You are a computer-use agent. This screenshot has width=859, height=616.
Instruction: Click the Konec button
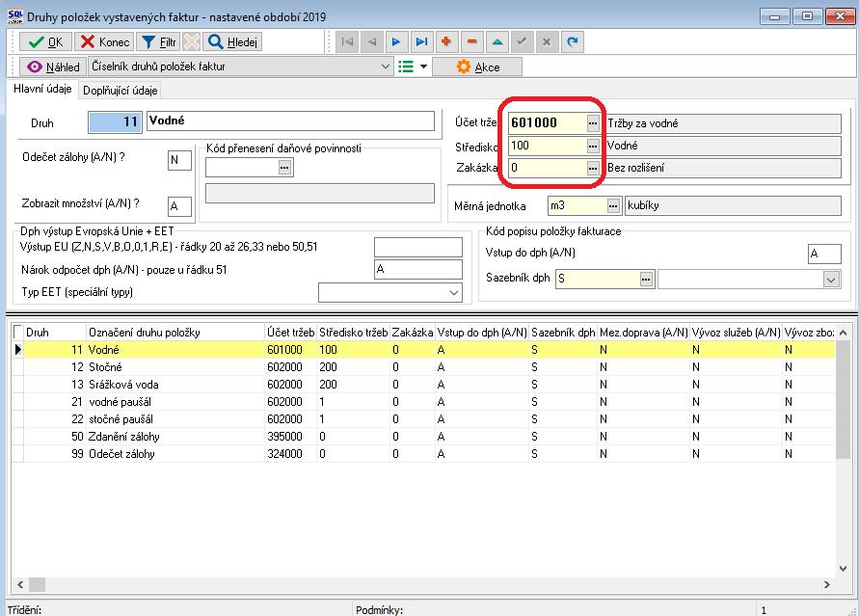pyautogui.click(x=104, y=42)
